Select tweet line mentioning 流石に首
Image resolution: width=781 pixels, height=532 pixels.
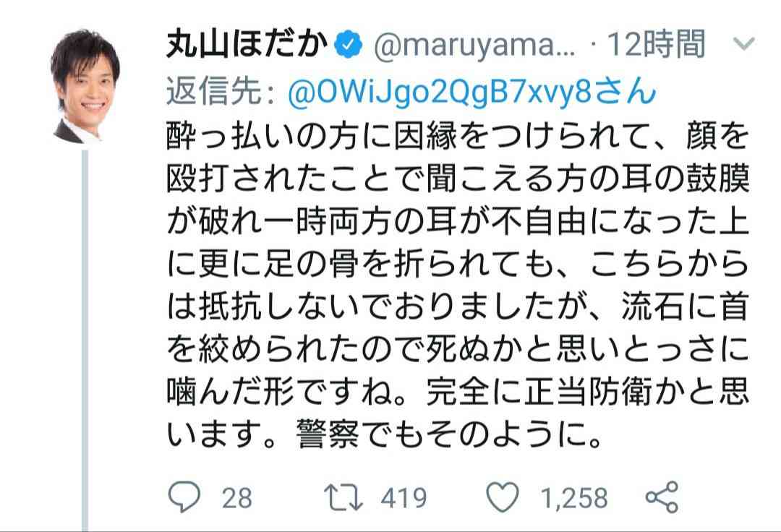(x=458, y=306)
